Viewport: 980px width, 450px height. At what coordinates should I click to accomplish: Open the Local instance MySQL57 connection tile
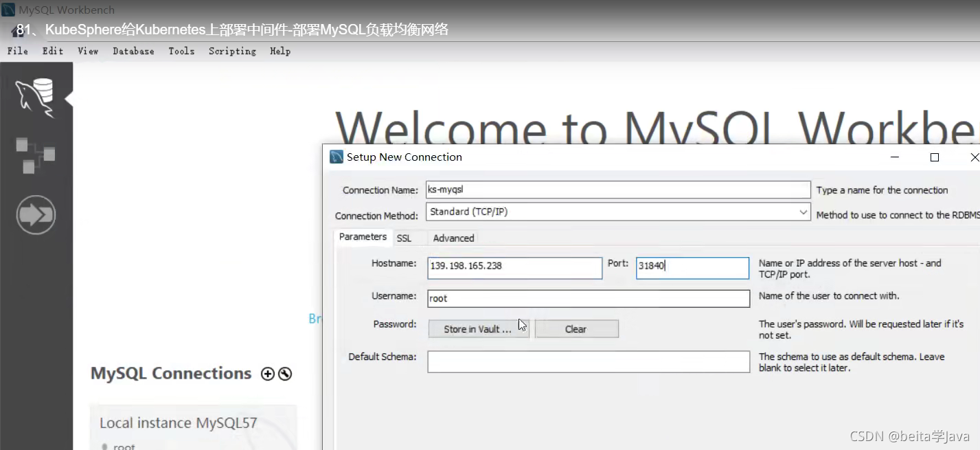pos(193,427)
